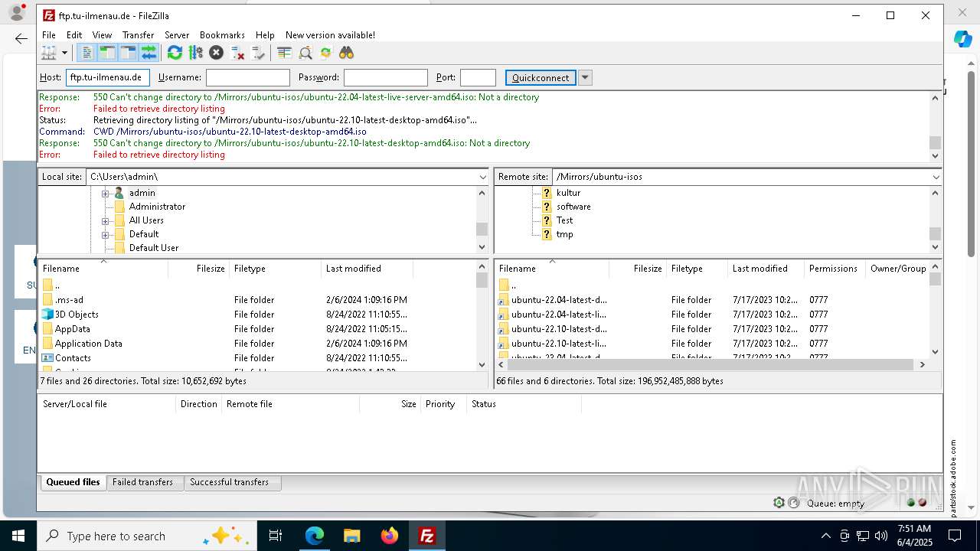Open directory listing filters dialog
This screenshot has width=980, height=551.
point(284,53)
